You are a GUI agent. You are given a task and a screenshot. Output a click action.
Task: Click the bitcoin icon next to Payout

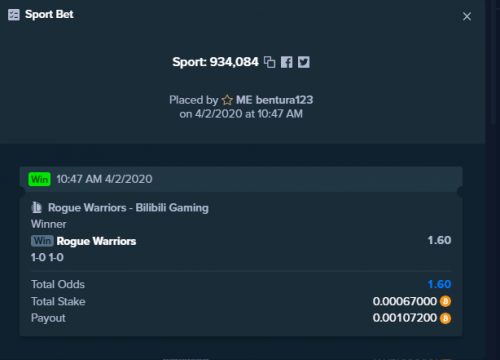[x=445, y=318]
